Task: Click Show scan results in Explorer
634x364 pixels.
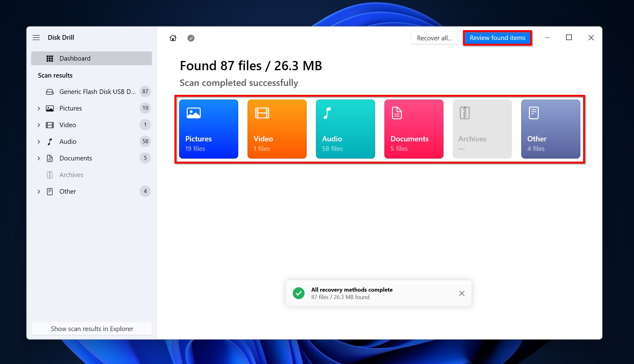Action: 92,328
